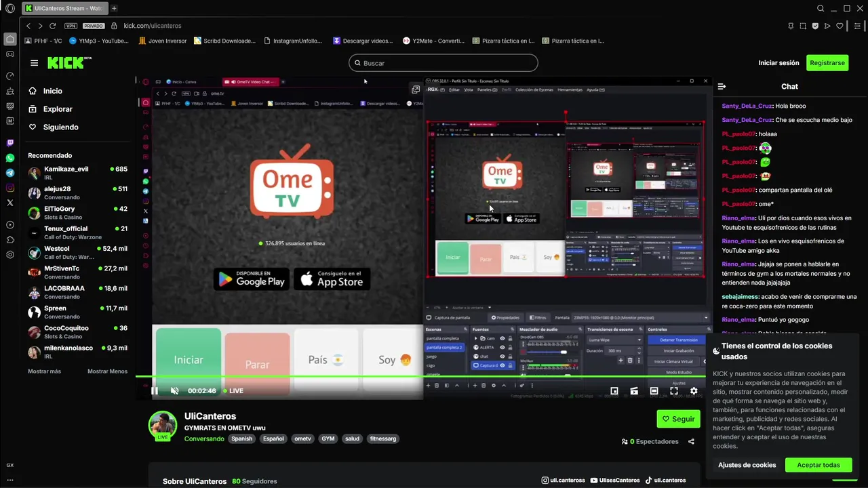Image resolution: width=868 pixels, height=488 pixels.
Task: Switch stream player to theater mode
Action: [654, 391]
